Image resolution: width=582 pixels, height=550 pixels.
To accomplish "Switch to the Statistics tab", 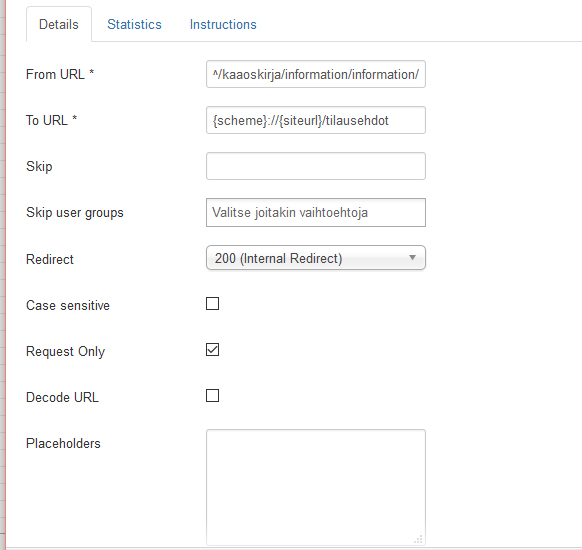I will pyautogui.click(x=134, y=24).
